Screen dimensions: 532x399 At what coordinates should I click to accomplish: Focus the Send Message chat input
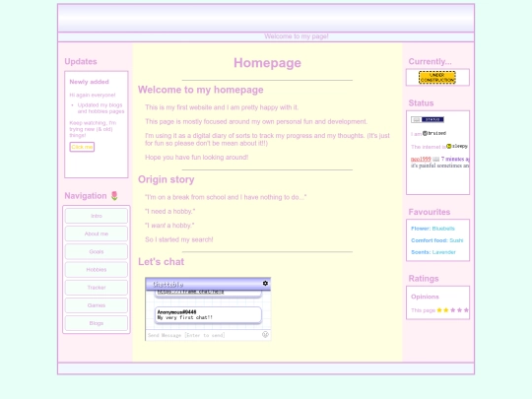(204, 335)
